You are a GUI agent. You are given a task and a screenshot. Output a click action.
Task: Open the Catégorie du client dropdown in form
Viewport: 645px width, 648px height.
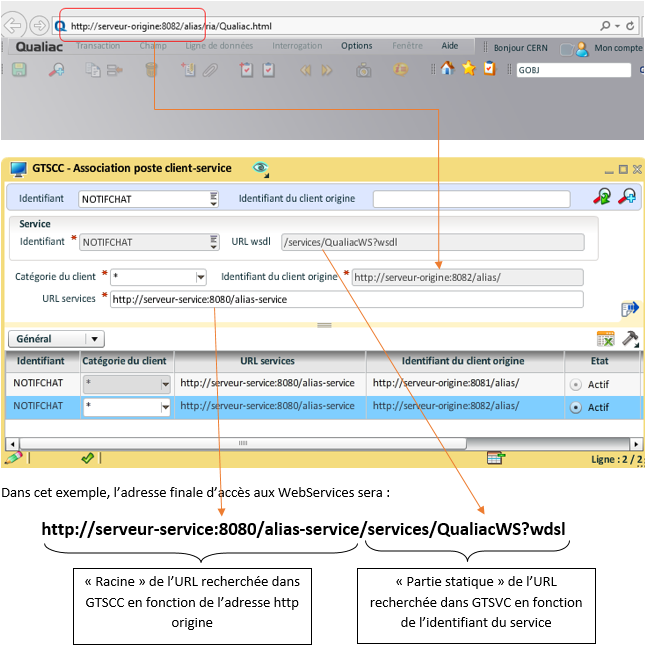pos(200,277)
